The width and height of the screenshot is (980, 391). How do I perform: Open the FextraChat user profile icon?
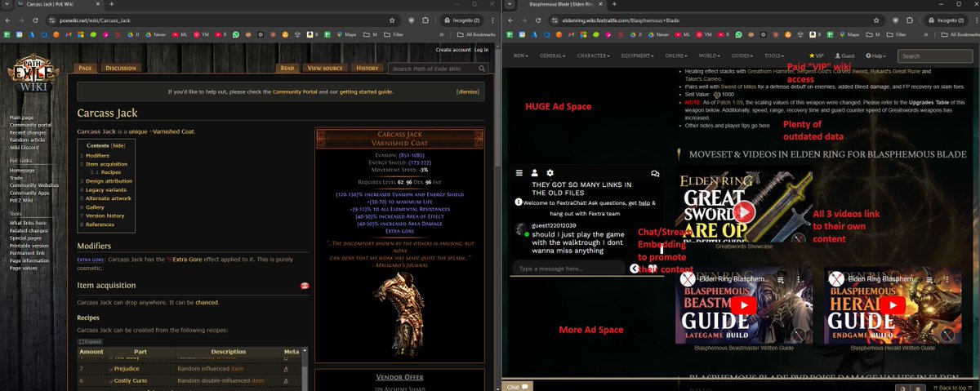534,173
